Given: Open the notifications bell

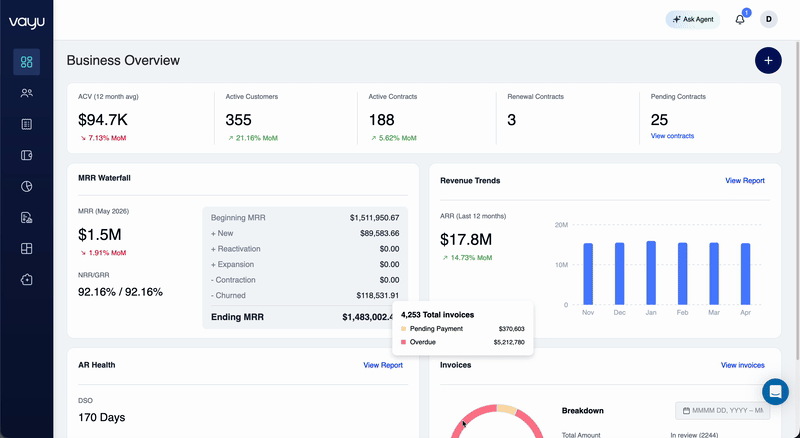Looking at the screenshot, I should (x=740, y=19).
